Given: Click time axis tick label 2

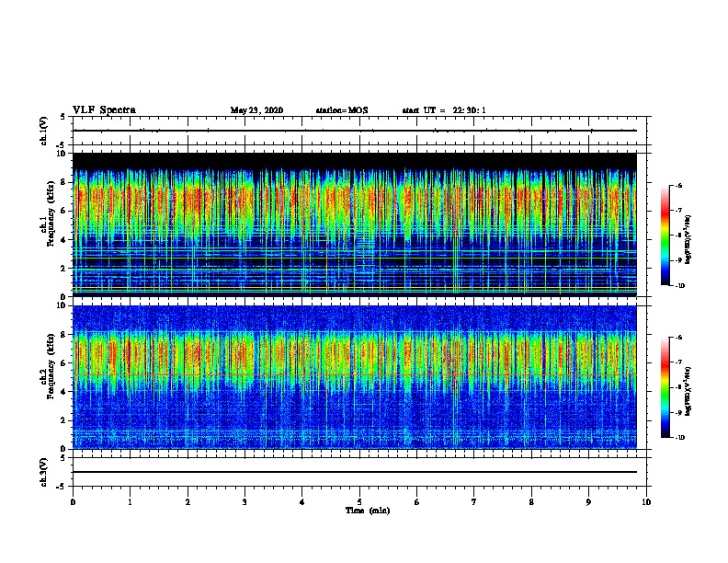Looking at the screenshot, I should pos(188,502).
